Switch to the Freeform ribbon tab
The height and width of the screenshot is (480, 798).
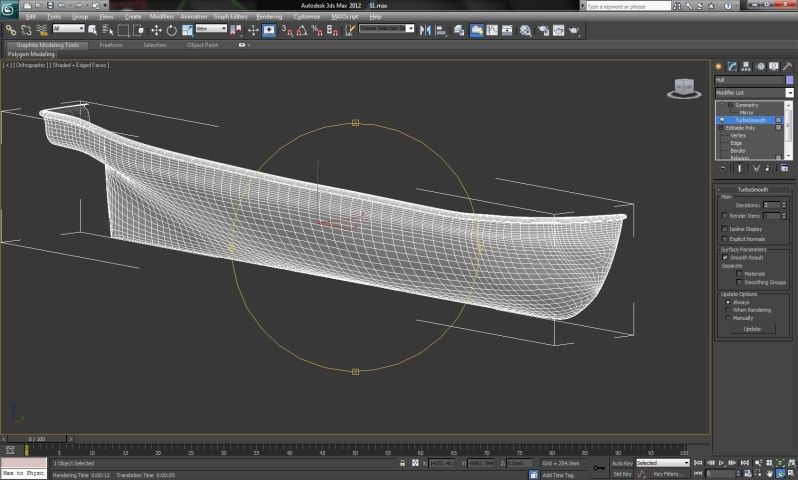[111, 45]
